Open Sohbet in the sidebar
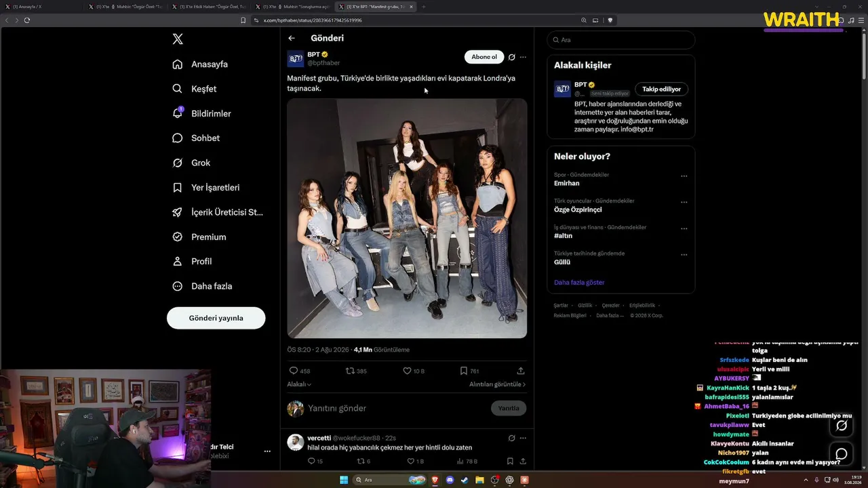Screen dimensions: 868x488 [x=196, y=138]
